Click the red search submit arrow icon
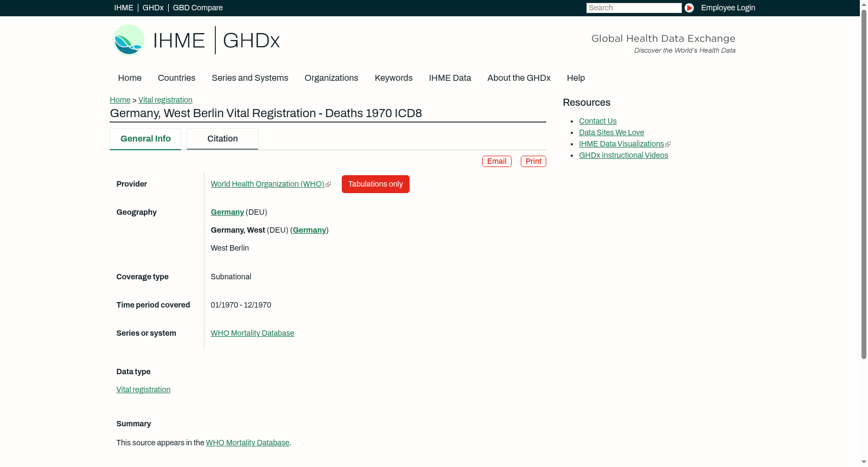The image size is (868, 467). [x=689, y=8]
